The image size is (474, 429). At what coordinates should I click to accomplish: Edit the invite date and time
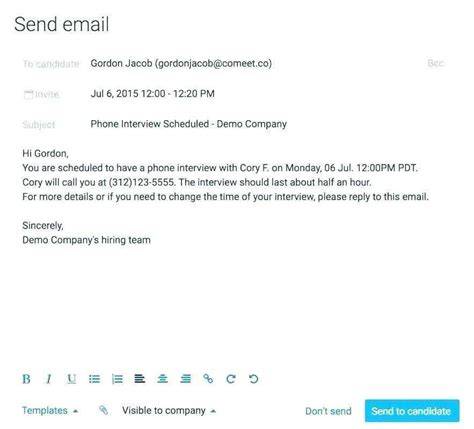(x=153, y=94)
